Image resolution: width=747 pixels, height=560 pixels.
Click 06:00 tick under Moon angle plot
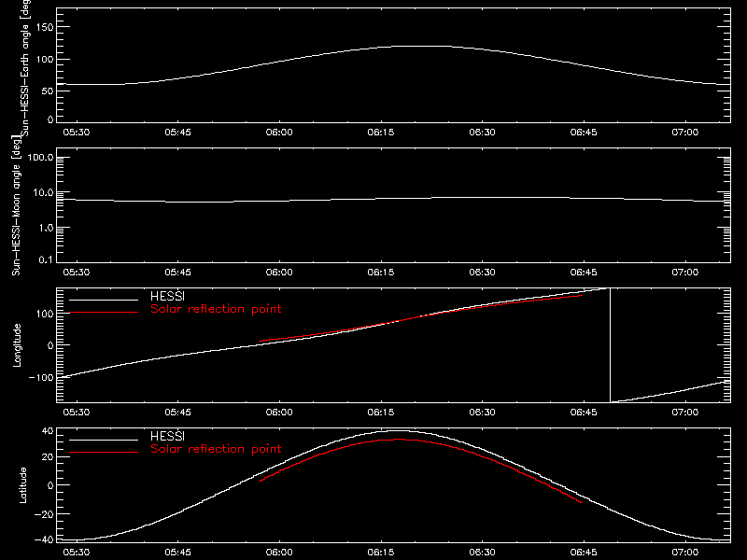(279, 273)
